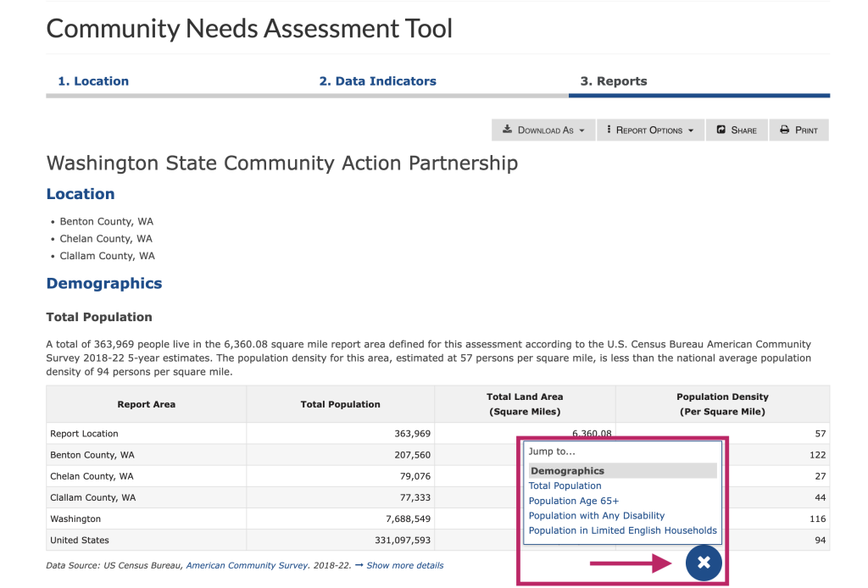Screen dimensions: 868x588
Task: Jump to the Total Population section
Action: point(565,485)
